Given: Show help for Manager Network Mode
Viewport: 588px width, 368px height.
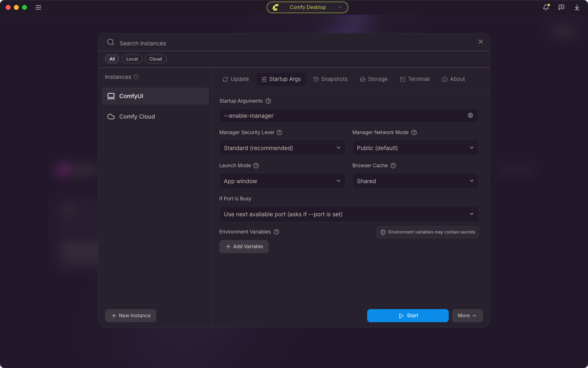Looking at the screenshot, I should click(414, 132).
